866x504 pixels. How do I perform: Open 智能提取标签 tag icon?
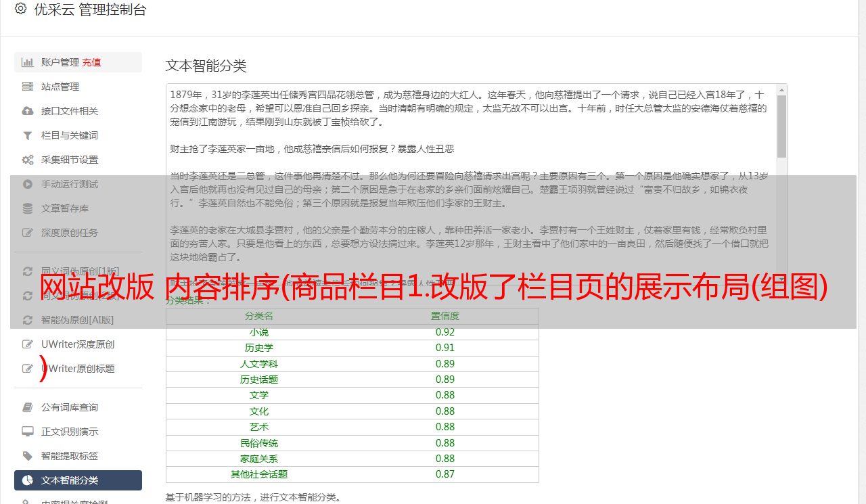[x=28, y=456]
